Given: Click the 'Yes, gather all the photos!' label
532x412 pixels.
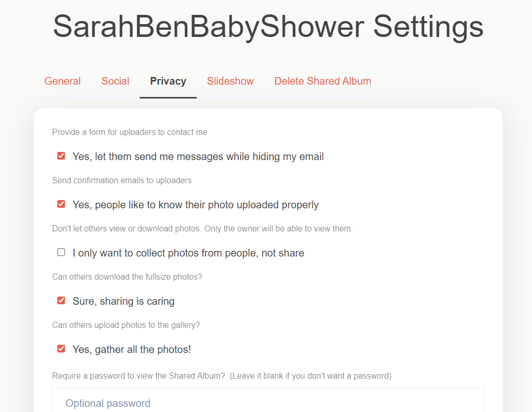Looking at the screenshot, I should 131,349.
